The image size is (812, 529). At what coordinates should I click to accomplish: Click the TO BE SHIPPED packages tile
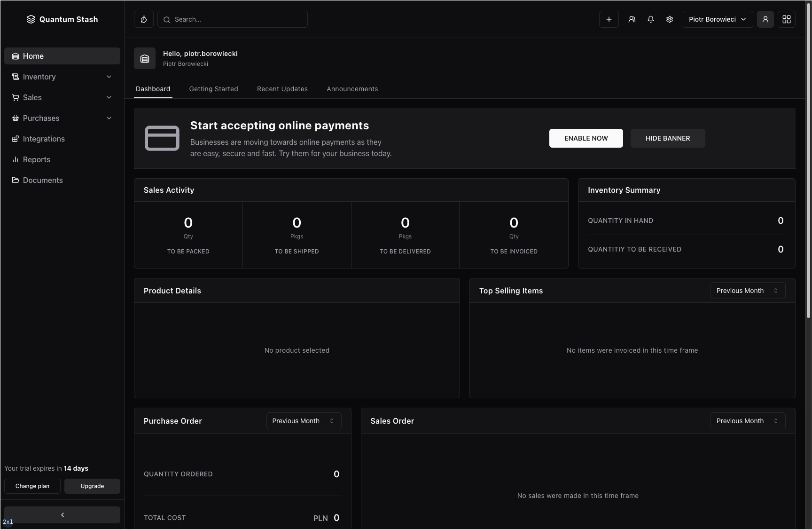tap(297, 235)
